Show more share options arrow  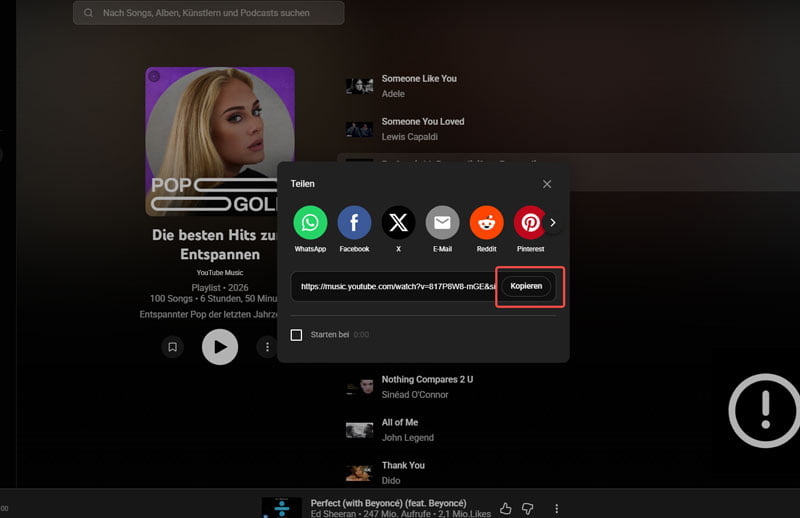click(x=553, y=223)
